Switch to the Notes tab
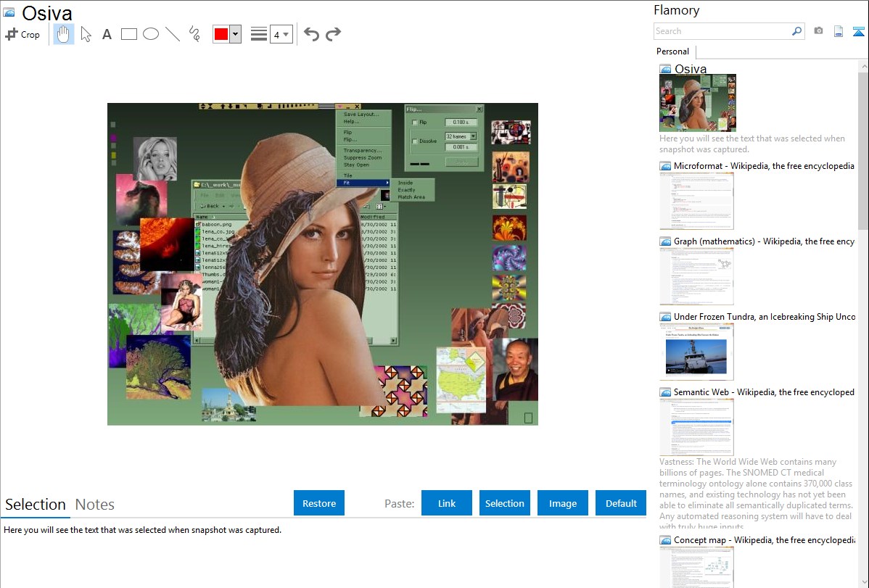This screenshot has width=869, height=588. (95, 505)
